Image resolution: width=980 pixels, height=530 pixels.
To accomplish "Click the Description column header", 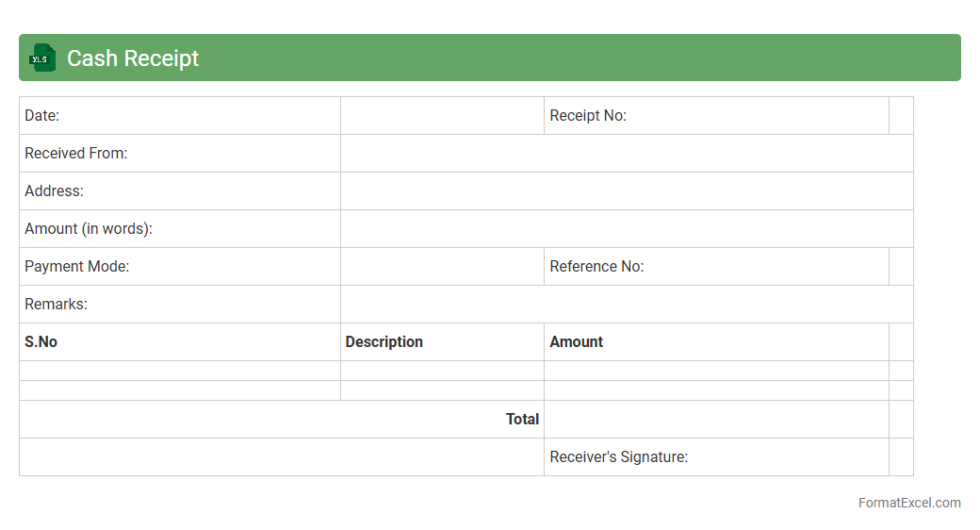I will tap(442, 342).
